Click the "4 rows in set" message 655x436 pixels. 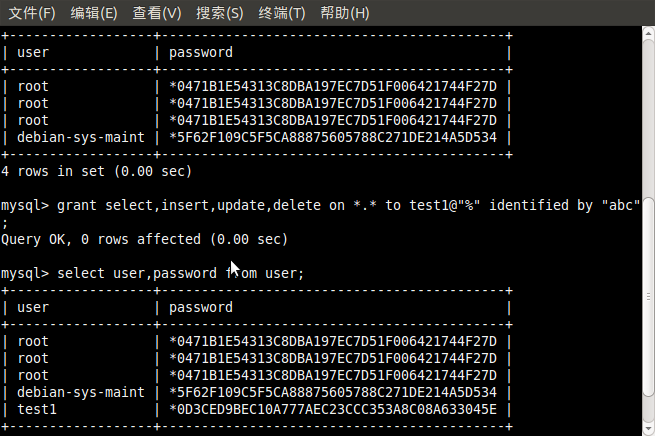coord(96,171)
